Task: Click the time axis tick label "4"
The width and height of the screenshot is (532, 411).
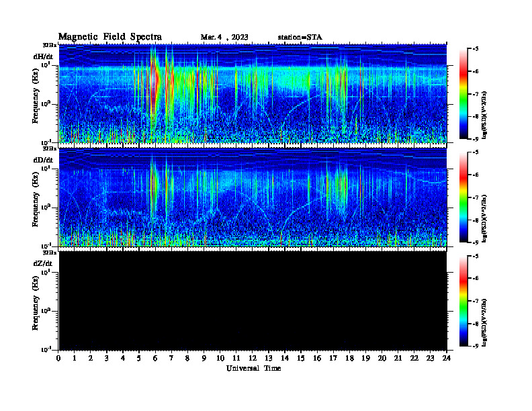Action: 123,358
